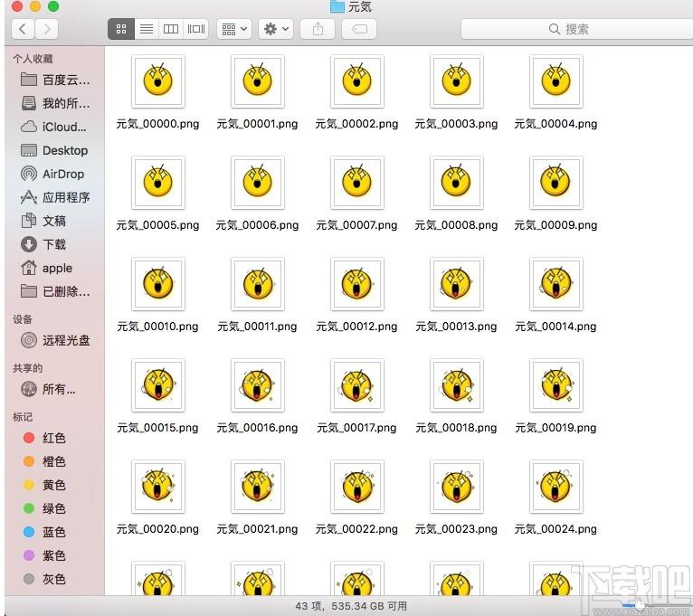
Task: Switch to list view mode
Action: [146, 29]
